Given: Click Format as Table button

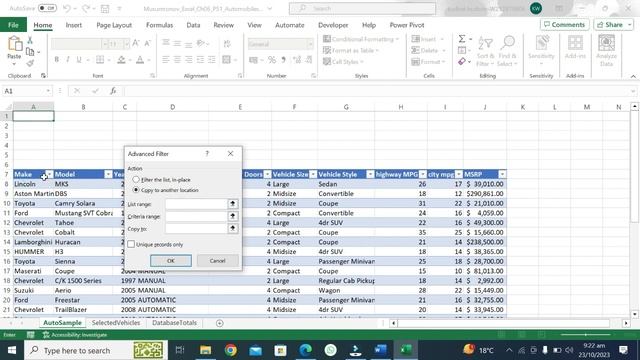Looking at the screenshot, I should point(351,51).
